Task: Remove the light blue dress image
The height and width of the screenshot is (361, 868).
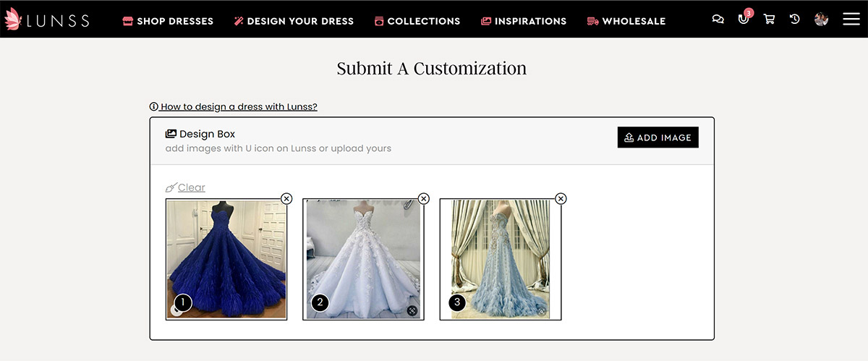Action: (561, 199)
